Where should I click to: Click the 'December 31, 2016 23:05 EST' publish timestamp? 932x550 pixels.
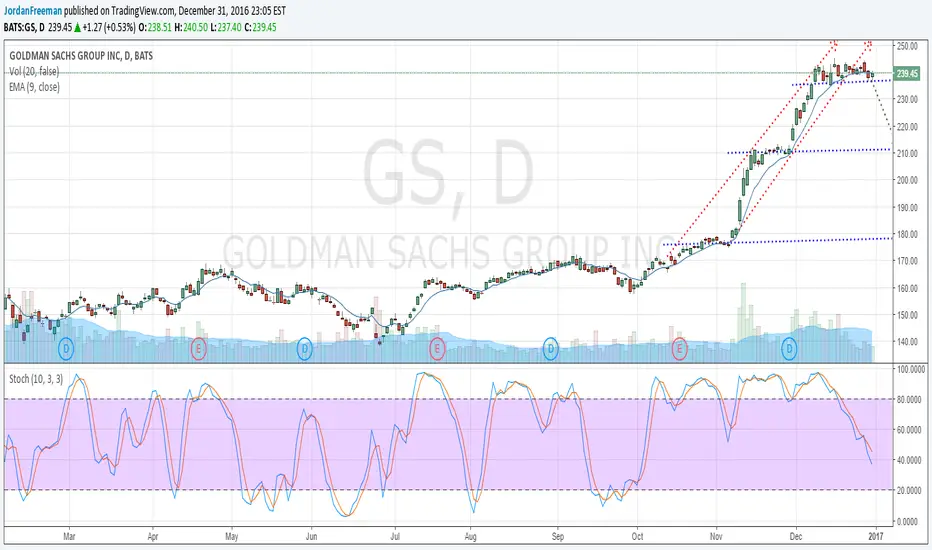(232, 11)
